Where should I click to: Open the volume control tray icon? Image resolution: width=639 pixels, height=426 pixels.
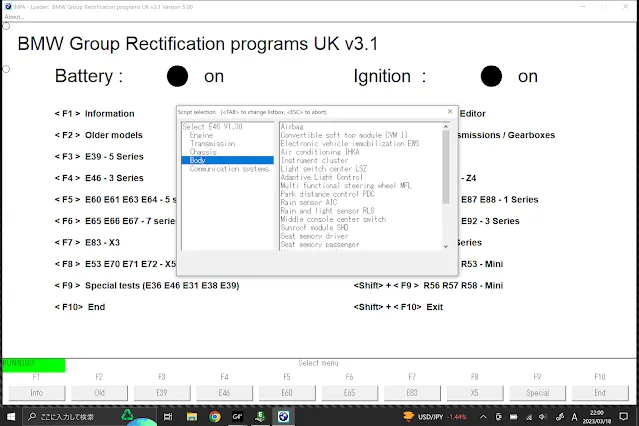click(543, 417)
